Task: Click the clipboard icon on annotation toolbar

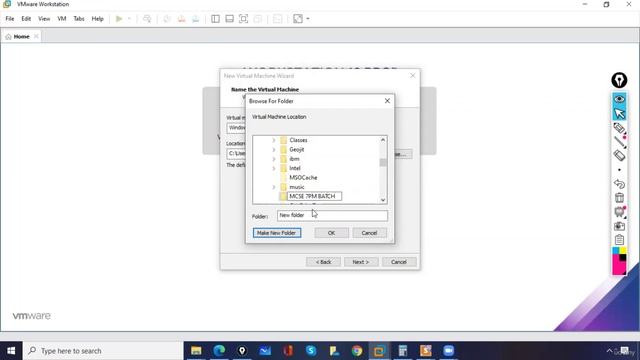Action: pyautogui.click(x=619, y=240)
